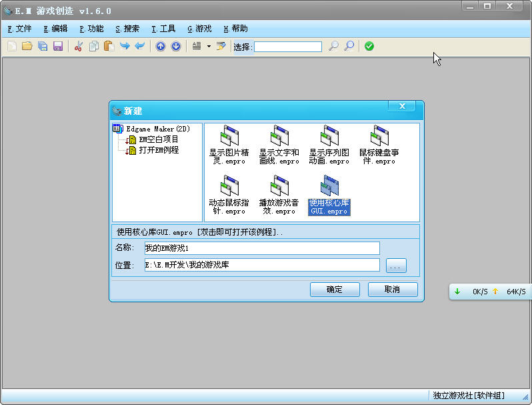This screenshot has width=532, height=405.
Task: Click the E.M app icon in title bar
Action: coord(8,11)
